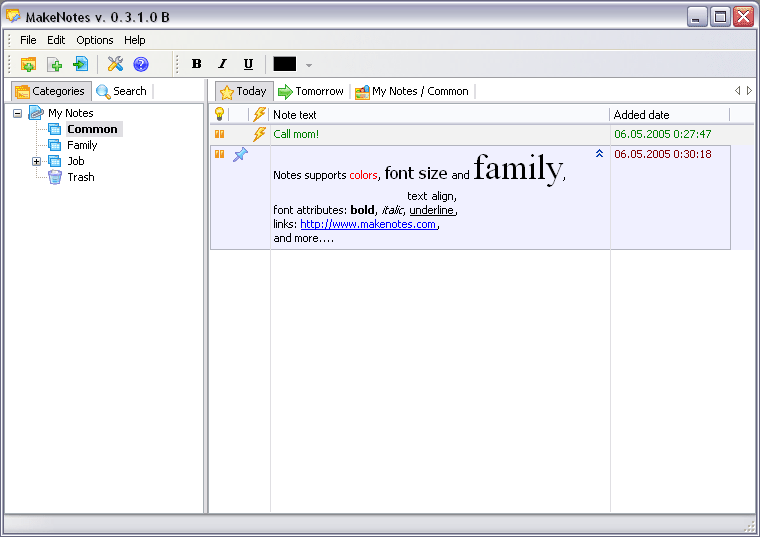Click the add new note icon
The image size is (760, 537).
[x=55, y=64]
